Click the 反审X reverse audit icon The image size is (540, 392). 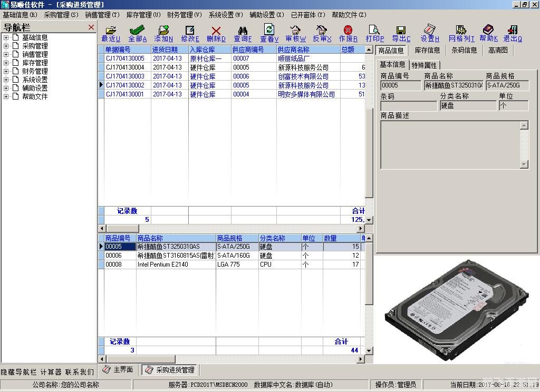coord(321,33)
